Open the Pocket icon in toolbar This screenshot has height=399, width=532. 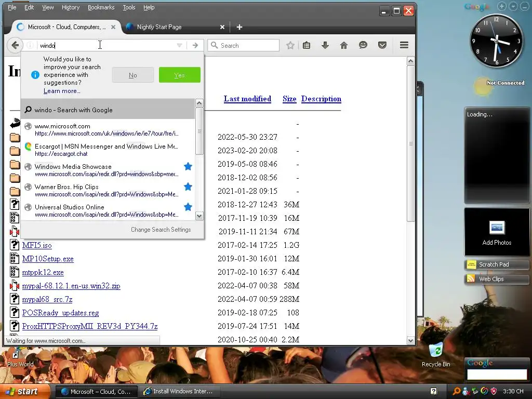(x=382, y=45)
